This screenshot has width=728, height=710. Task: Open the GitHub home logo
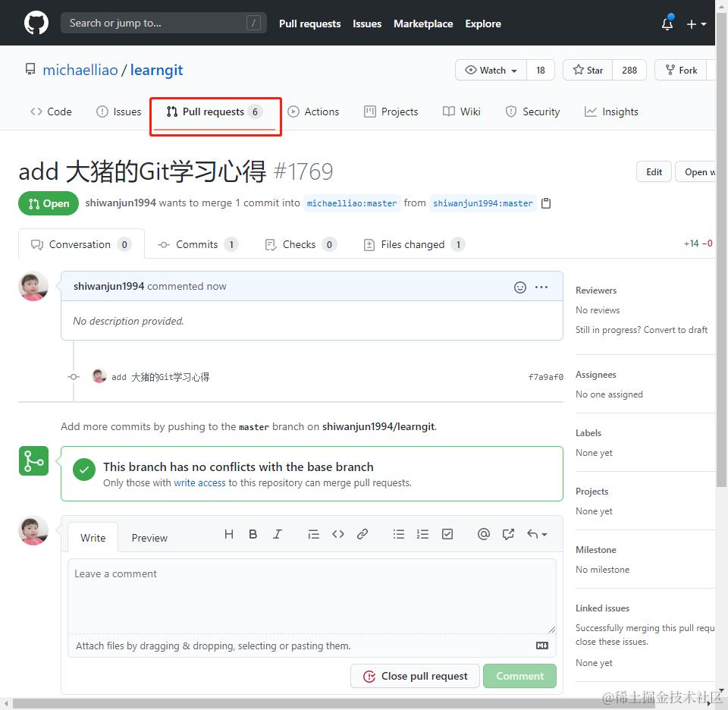36,23
